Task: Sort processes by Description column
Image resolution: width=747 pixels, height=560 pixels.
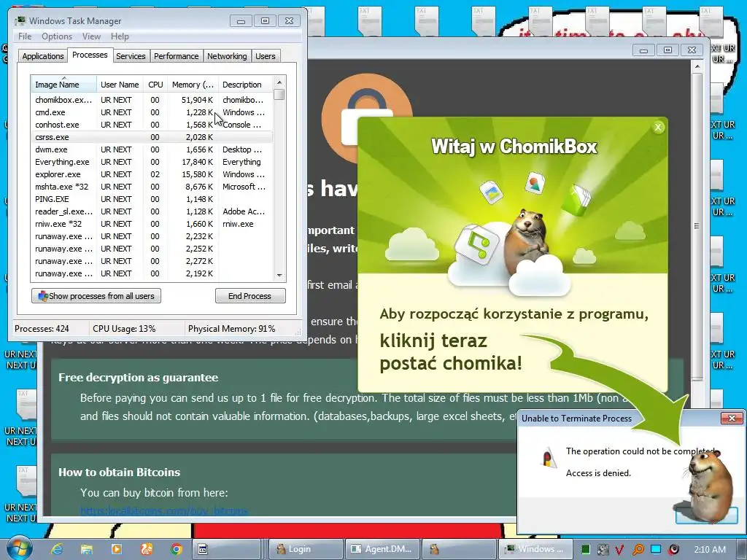Action: click(246, 85)
